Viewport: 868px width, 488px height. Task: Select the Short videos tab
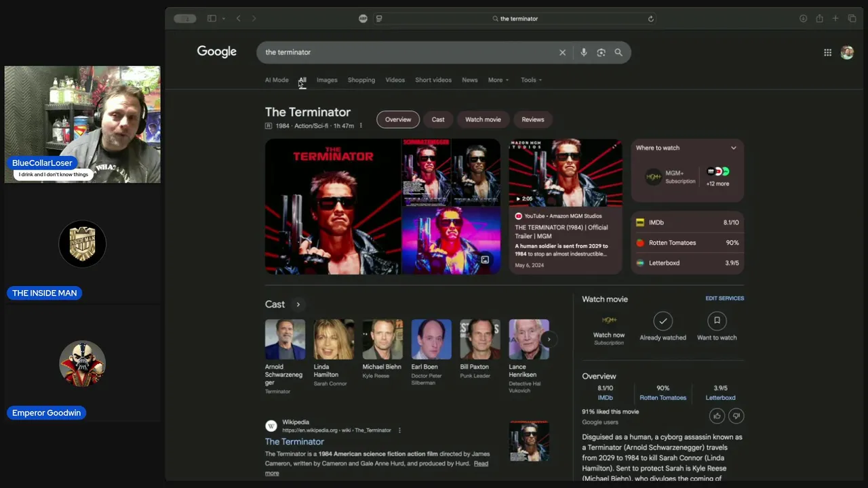pos(433,80)
